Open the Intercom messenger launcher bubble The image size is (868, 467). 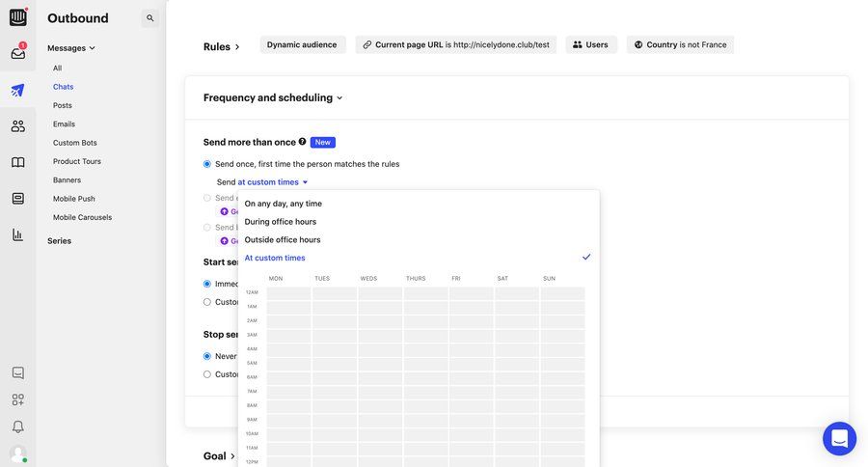point(839,438)
